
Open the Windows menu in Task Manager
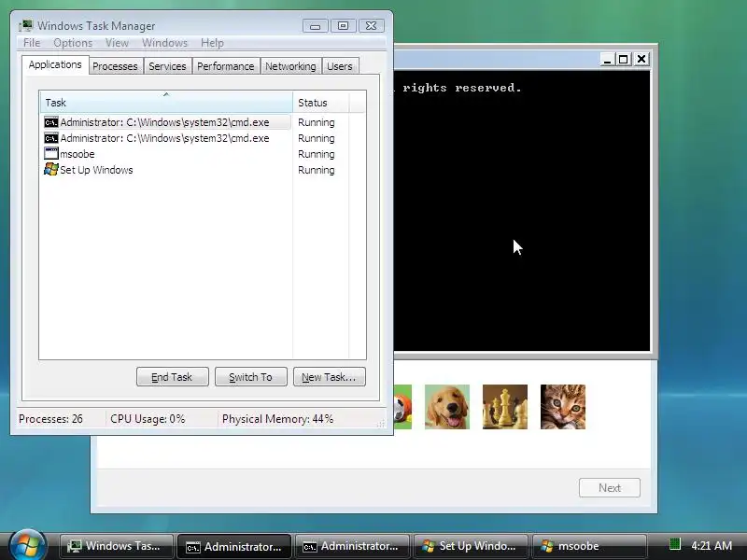(165, 43)
